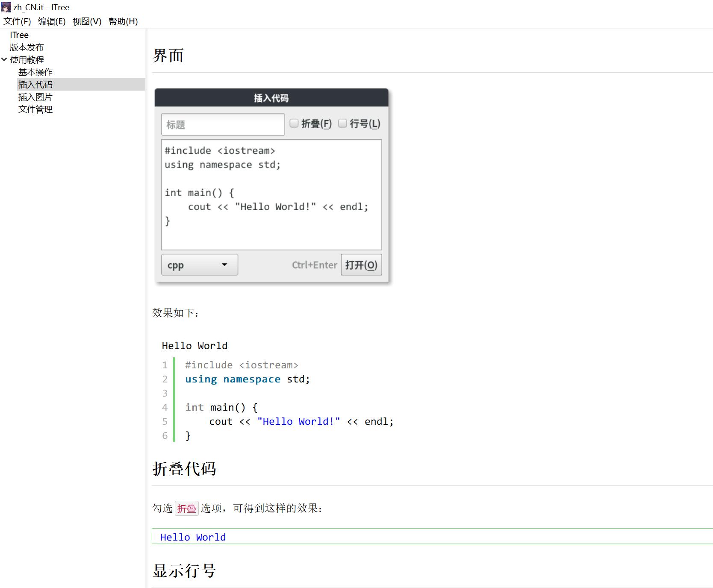Click inside the 标题 title input field

coord(223,124)
